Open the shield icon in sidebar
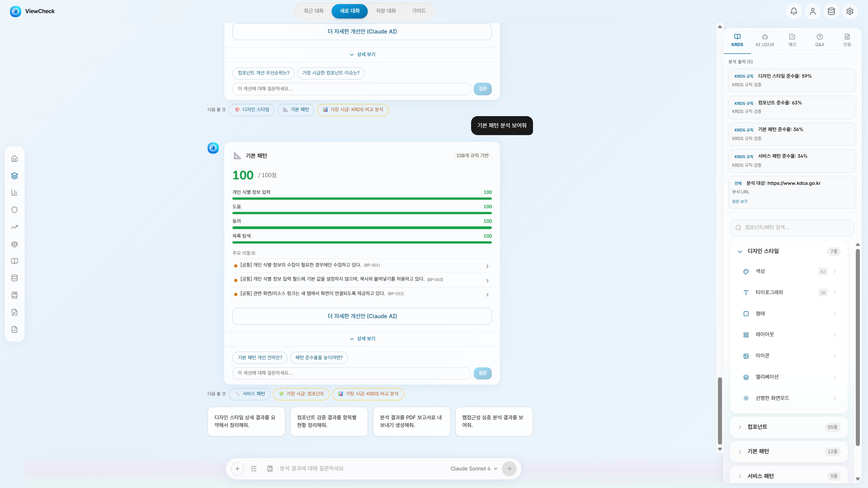This screenshot has width=868, height=488. click(14, 210)
